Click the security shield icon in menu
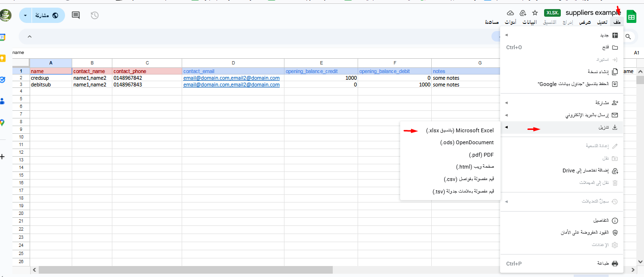This screenshot has height=277, width=644. [x=615, y=233]
